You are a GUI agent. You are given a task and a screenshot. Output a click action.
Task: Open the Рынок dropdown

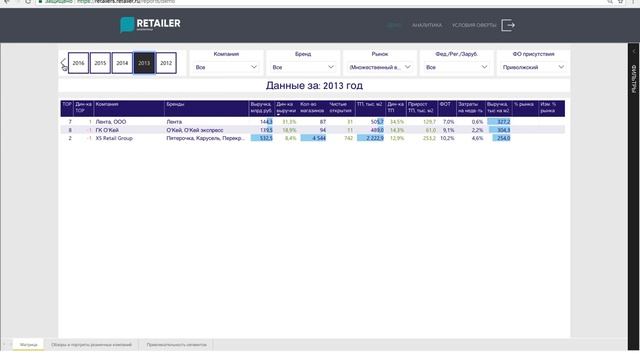[380, 67]
